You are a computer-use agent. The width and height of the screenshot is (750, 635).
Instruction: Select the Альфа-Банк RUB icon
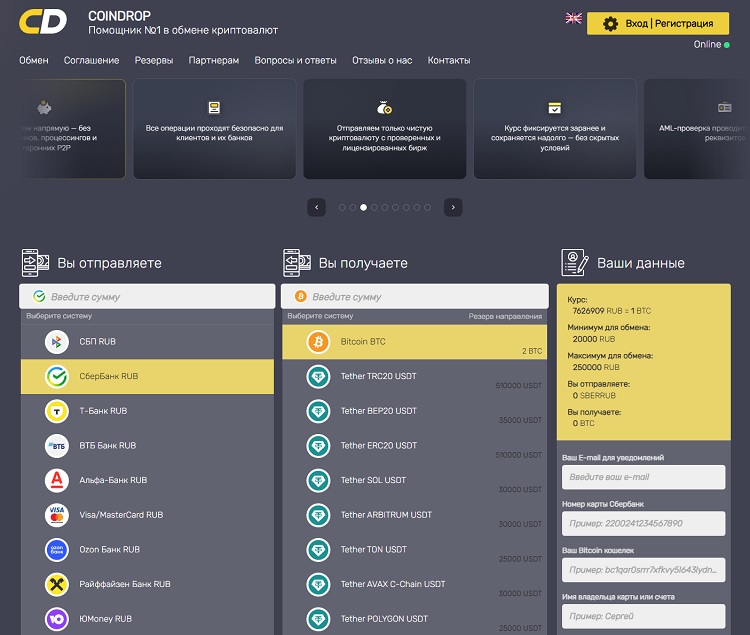[57, 481]
